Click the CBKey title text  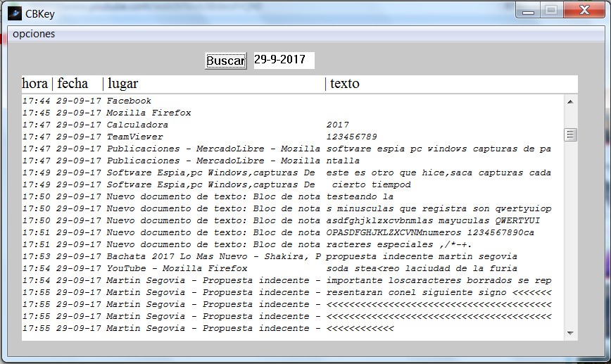tap(39, 14)
